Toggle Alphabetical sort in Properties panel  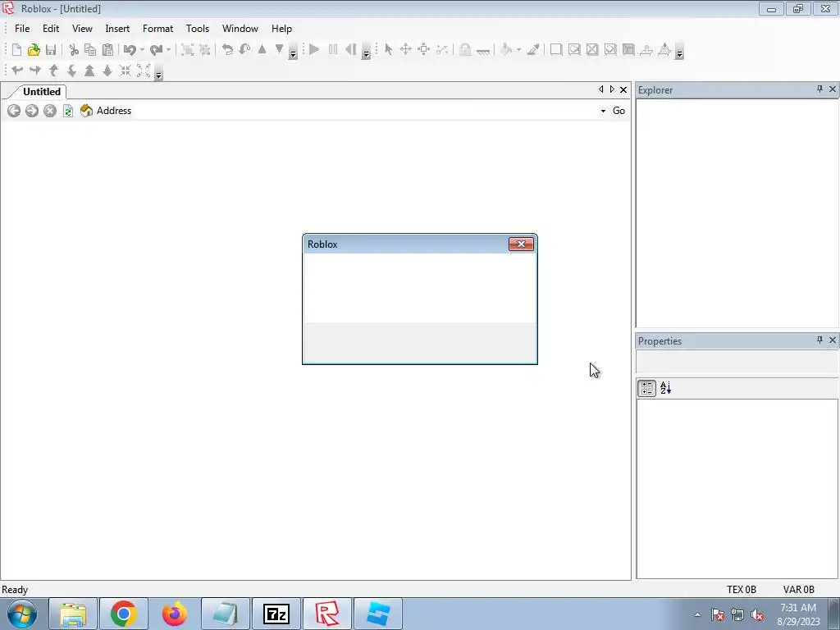665,388
